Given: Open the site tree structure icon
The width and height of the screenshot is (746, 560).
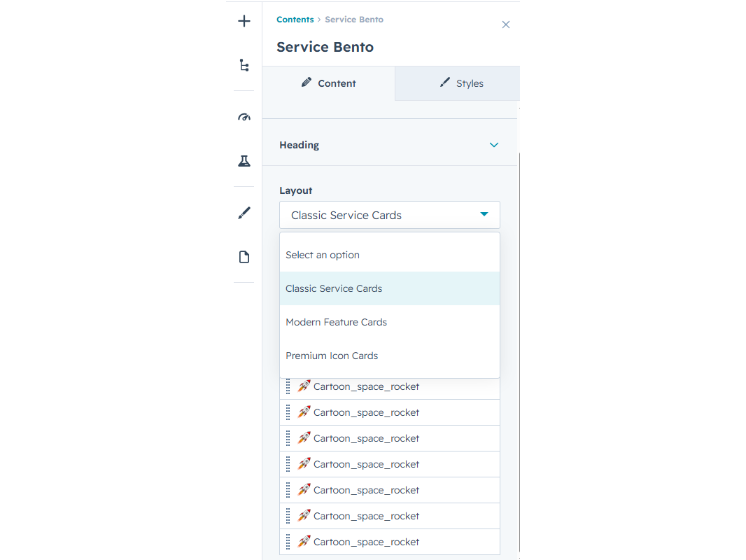Looking at the screenshot, I should 244,65.
